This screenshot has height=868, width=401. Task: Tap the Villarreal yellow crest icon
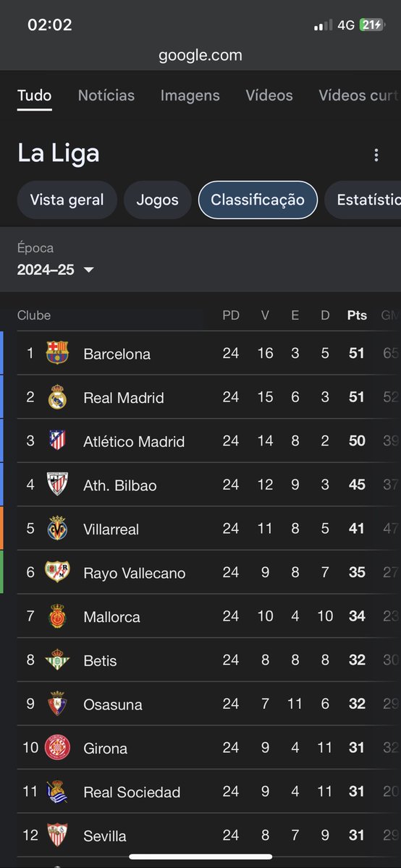coord(56,529)
